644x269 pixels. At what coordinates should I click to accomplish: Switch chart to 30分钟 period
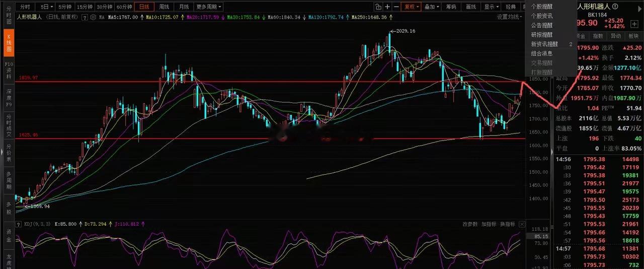(104, 7)
